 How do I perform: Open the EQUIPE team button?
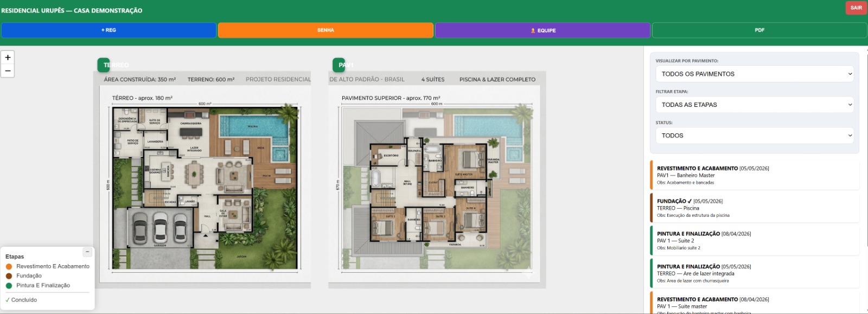[542, 30]
